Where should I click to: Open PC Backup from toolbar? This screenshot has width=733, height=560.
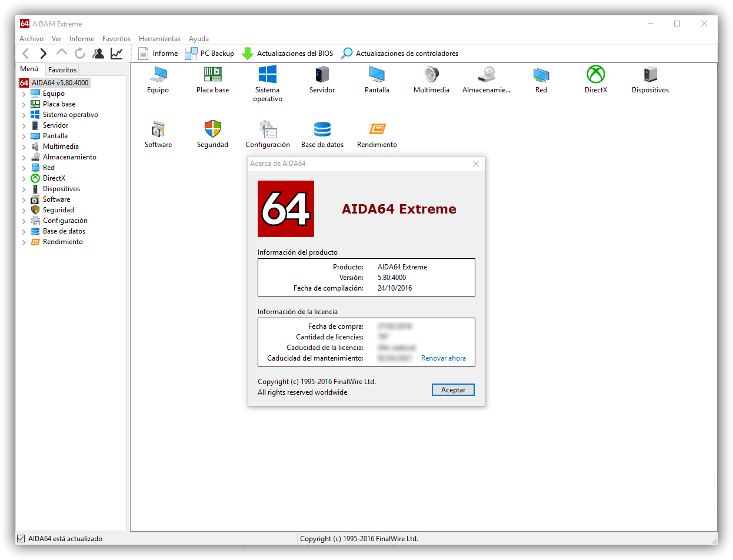pyautogui.click(x=209, y=54)
